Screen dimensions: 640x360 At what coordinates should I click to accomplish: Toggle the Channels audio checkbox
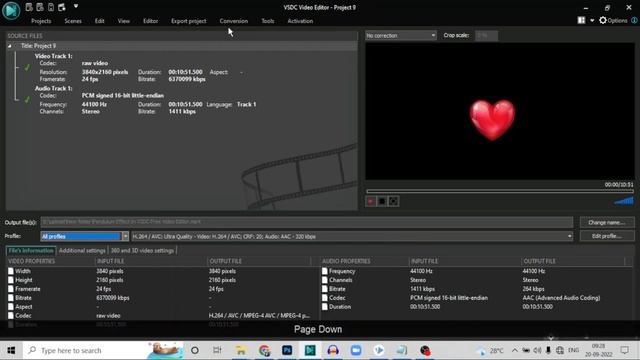tap(324, 280)
